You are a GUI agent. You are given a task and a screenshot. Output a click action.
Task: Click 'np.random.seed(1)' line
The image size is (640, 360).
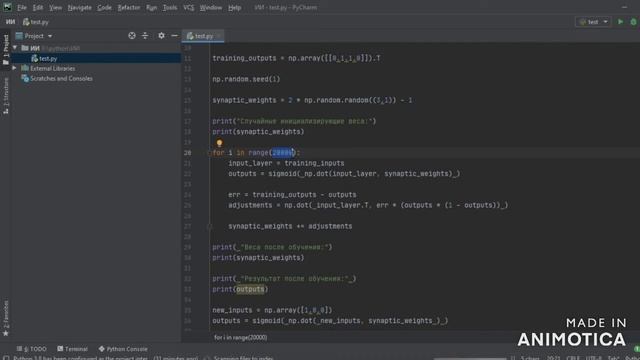(x=246, y=79)
